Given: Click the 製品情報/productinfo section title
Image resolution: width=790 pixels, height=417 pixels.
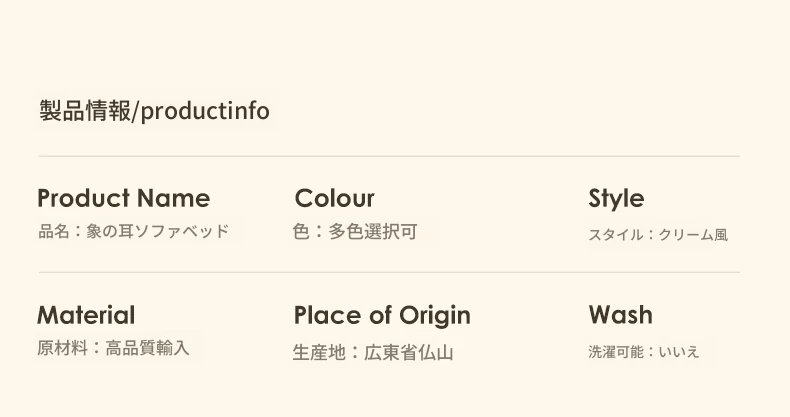Looking at the screenshot, I should (x=154, y=111).
